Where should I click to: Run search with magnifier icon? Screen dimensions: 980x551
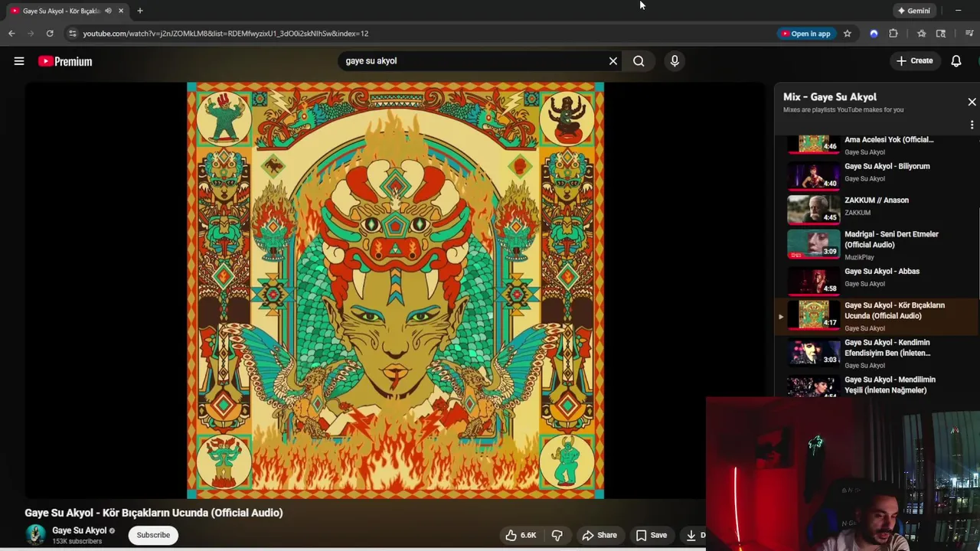(x=639, y=61)
